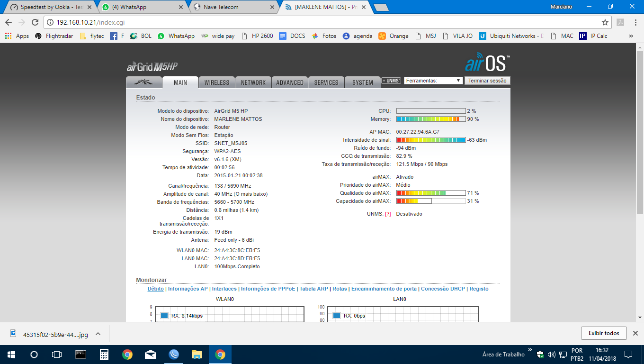Open the Ubiquiti logo tab
Screen dimensions: 644x364
(x=144, y=82)
